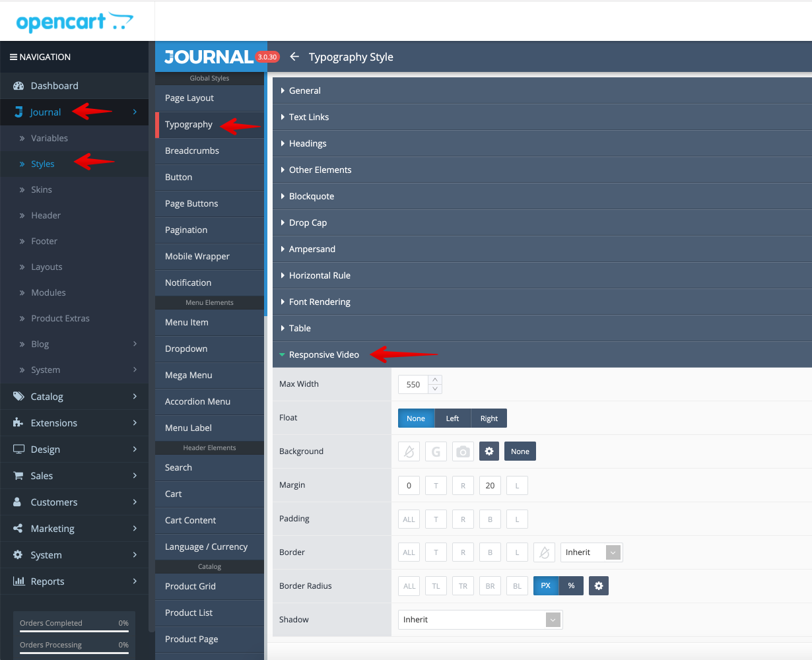The image size is (812, 660).
Task: Expand the Blog submenu
Action: (x=74, y=344)
